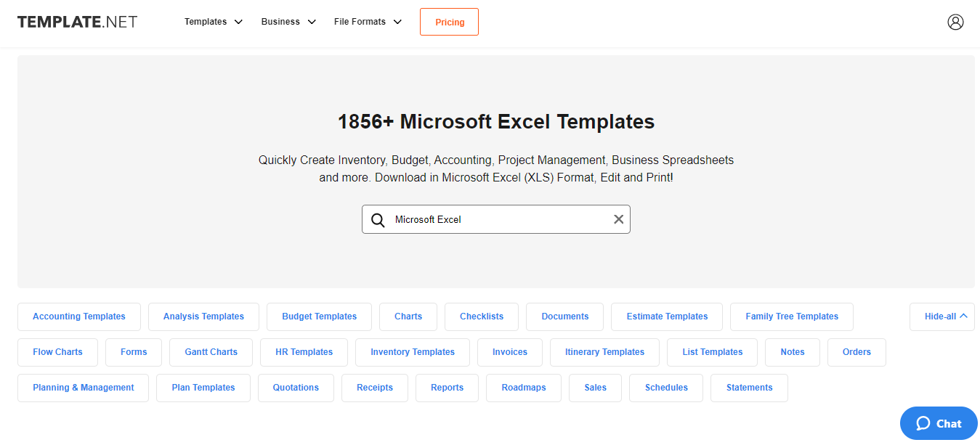Expand the Templates dropdown menu

(x=214, y=22)
